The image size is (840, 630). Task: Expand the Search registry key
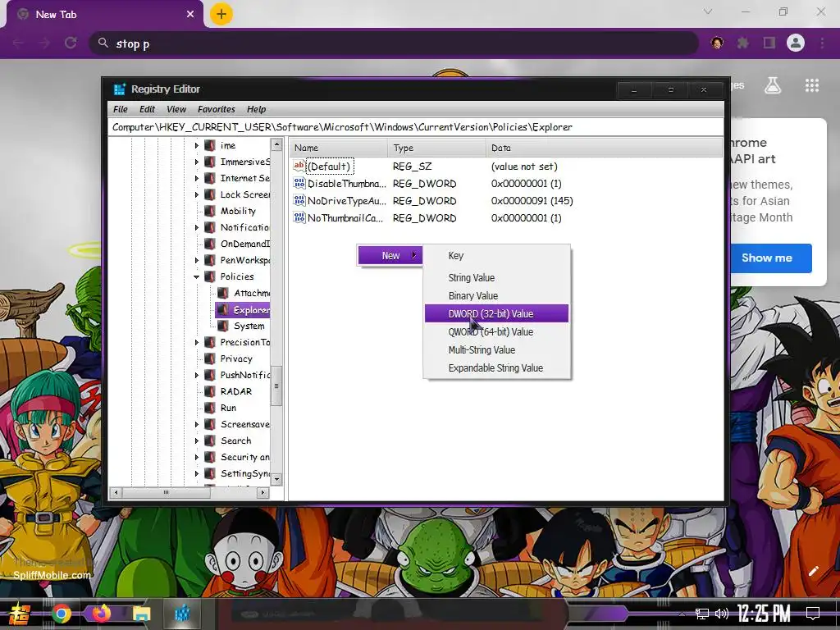click(x=197, y=441)
